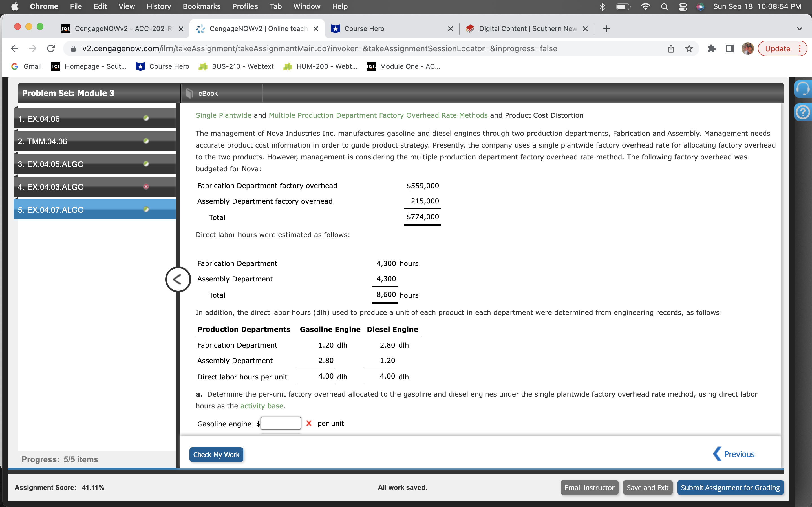The width and height of the screenshot is (812, 507).
Task: Open the History menu
Action: (x=158, y=6)
